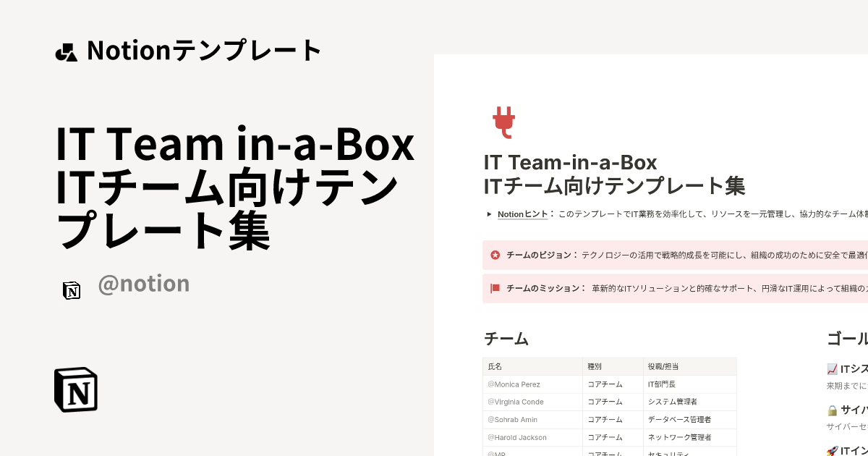868x456 pixels.
Task: Click the chart emoji next to ITシステム goal
Action: point(830,368)
